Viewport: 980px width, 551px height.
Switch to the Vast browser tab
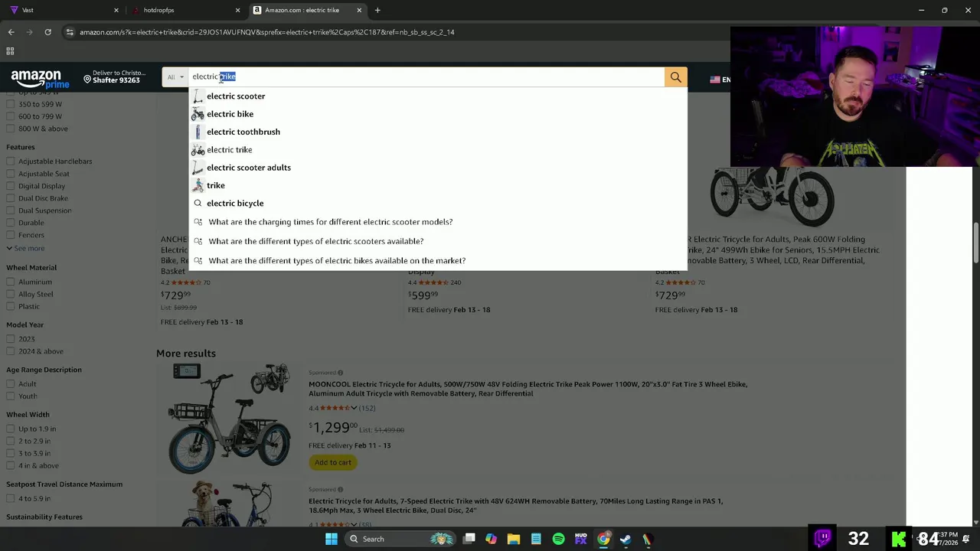[x=64, y=10]
